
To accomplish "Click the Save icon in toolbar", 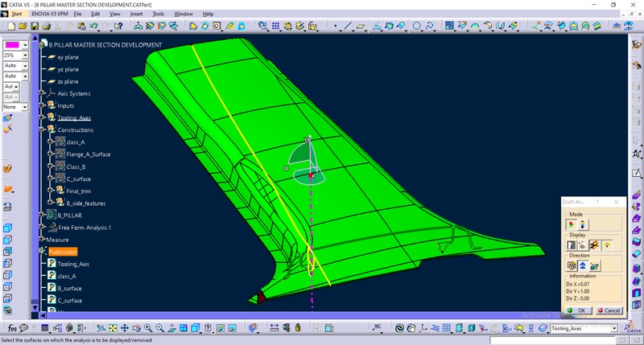I will coord(34,27).
